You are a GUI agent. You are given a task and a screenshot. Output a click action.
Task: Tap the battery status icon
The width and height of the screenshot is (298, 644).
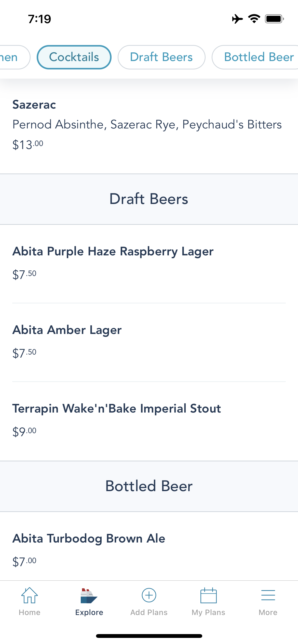pos(274,19)
